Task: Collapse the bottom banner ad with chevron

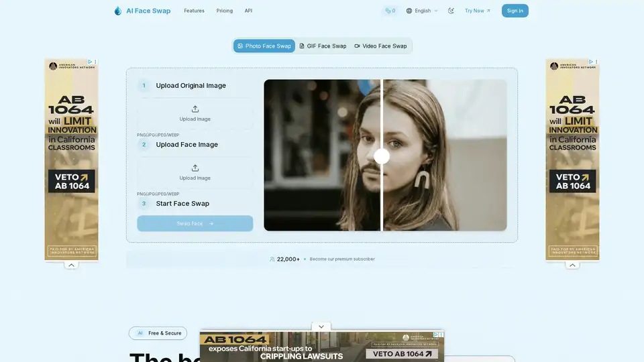Action: [321, 326]
